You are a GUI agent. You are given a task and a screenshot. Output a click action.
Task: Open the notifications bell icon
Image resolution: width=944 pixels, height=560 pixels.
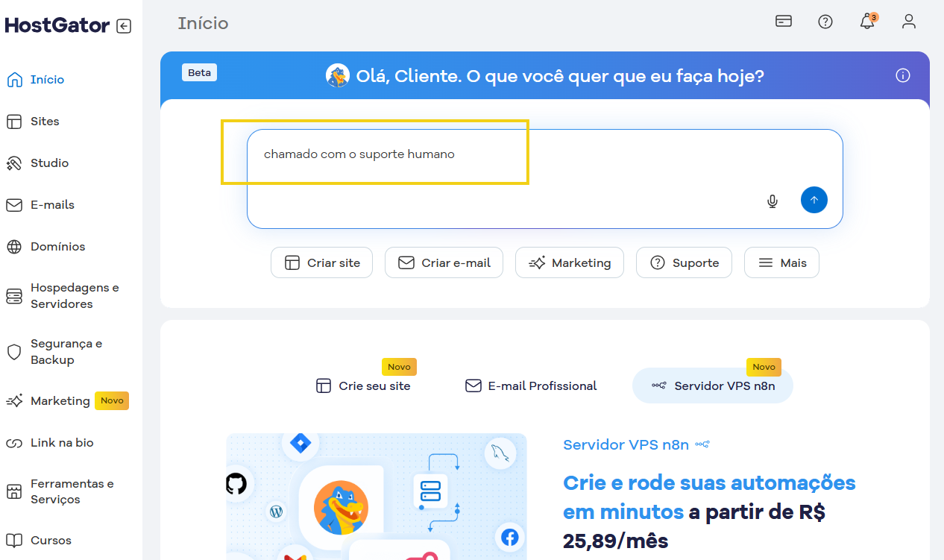867,22
